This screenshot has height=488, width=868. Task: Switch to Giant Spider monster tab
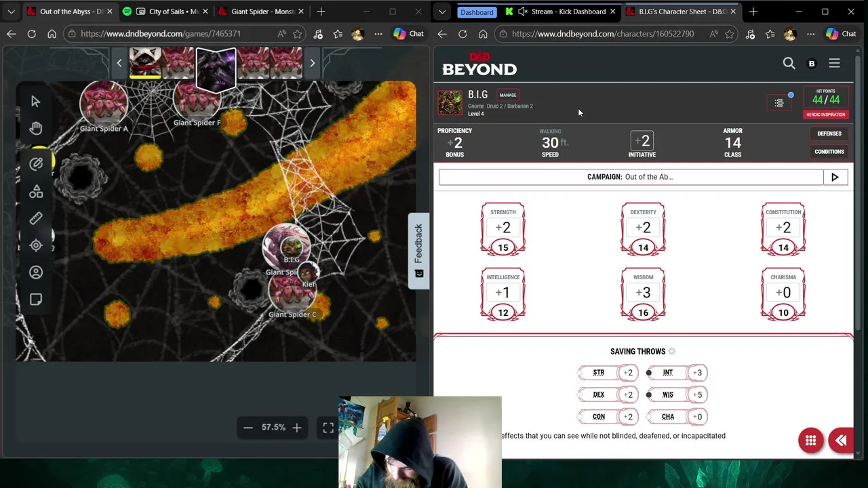pyautogui.click(x=261, y=12)
